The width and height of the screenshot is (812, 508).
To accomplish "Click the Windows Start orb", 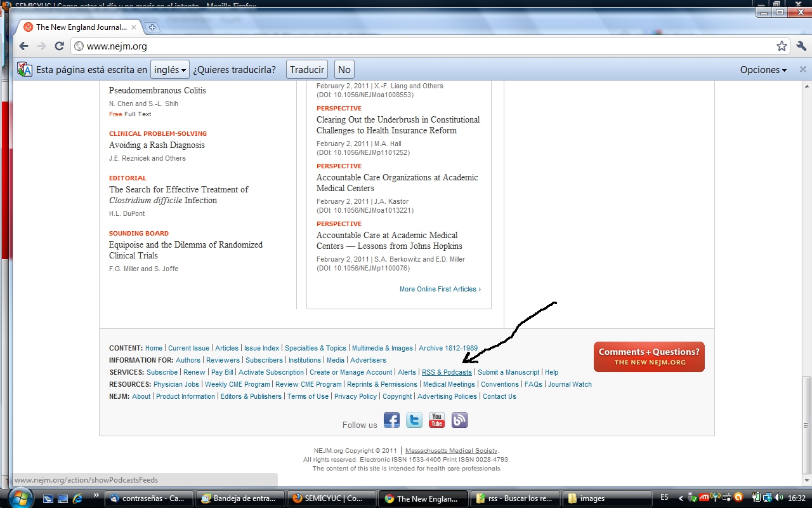I will [x=22, y=498].
